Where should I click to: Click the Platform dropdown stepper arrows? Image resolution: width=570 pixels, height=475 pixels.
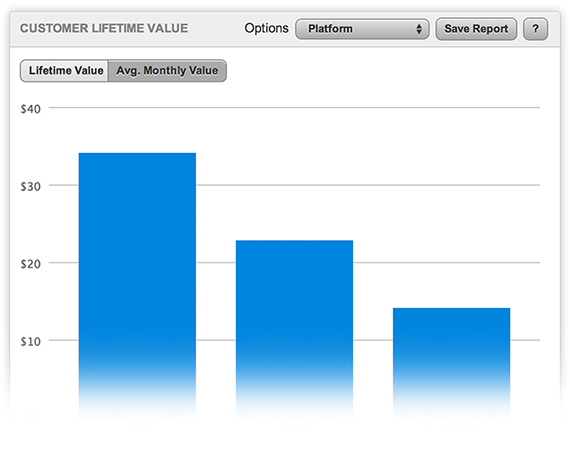point(419,29)
